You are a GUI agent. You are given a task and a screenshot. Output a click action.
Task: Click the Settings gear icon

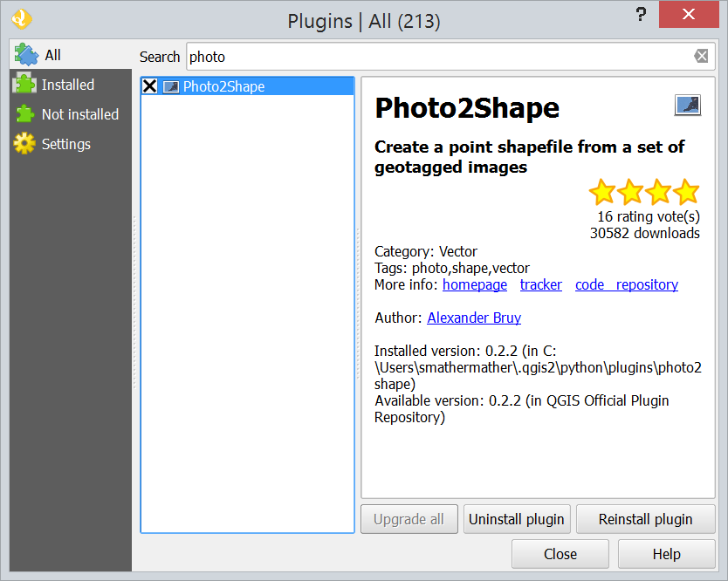[x=24, y=144]
